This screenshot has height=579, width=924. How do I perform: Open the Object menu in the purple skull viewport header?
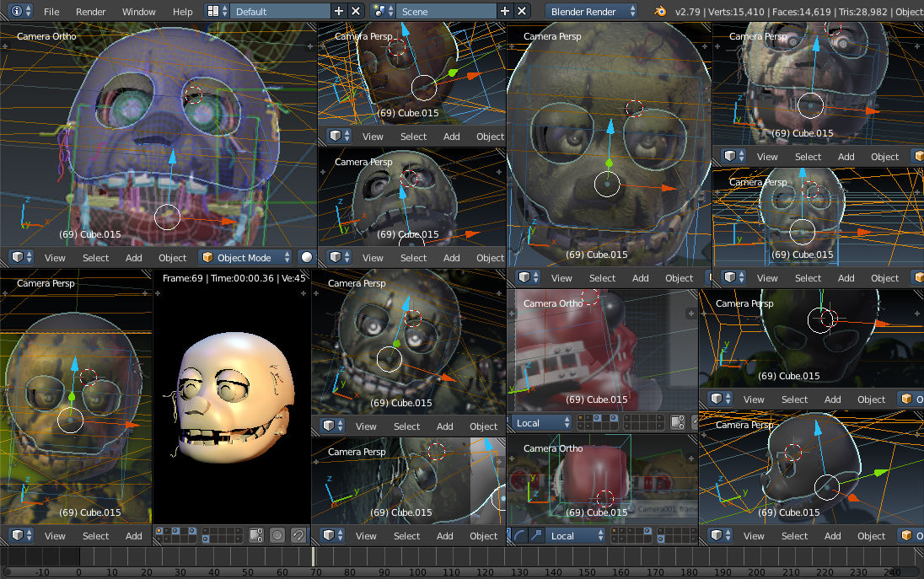172,258
